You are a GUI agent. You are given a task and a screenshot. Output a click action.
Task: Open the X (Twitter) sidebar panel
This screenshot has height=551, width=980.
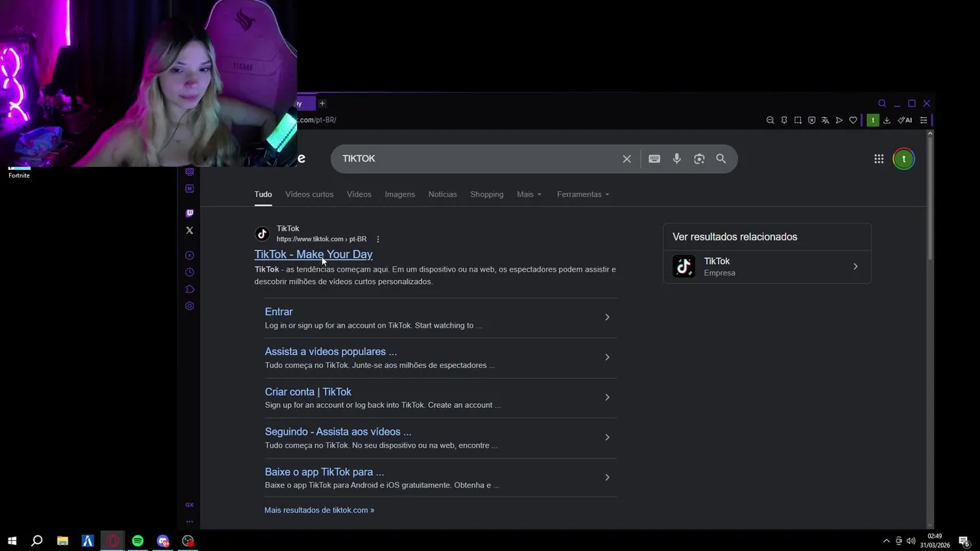(190, 230)
